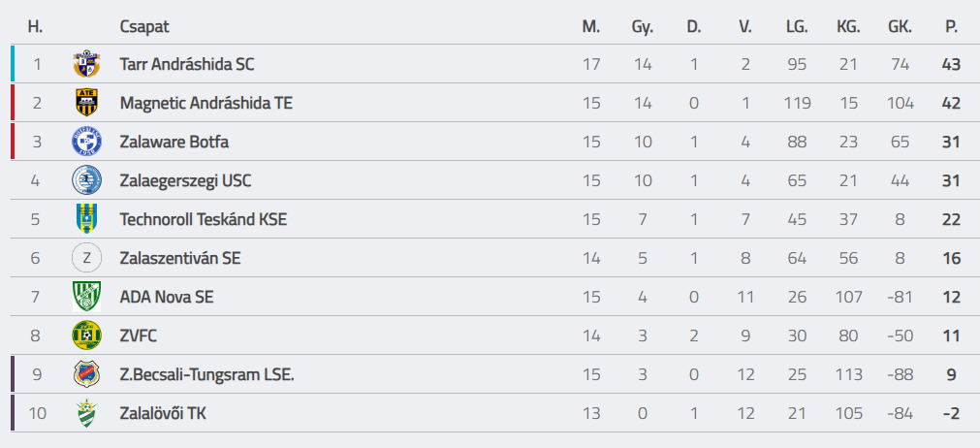Click the blue position marker of first place
The width and height of the screenshot is (980, 448).
pyautogui.click(x=13, y=64)
